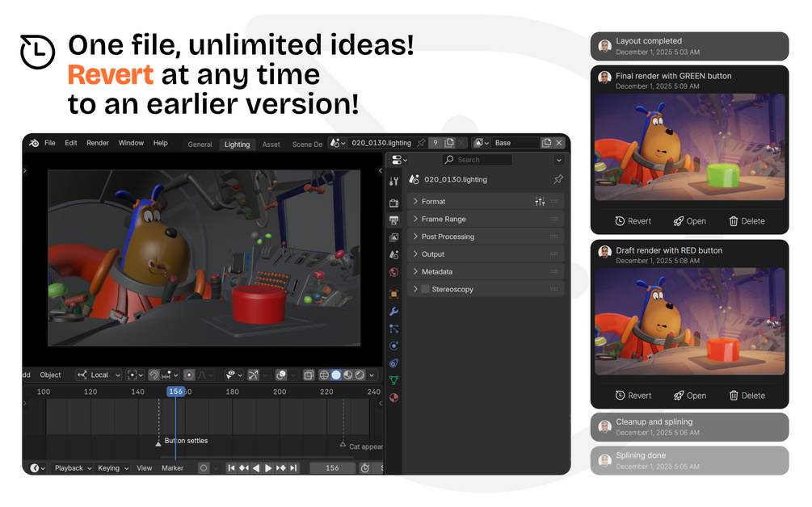Open the Playback popover dropdown

coord(73,468)
